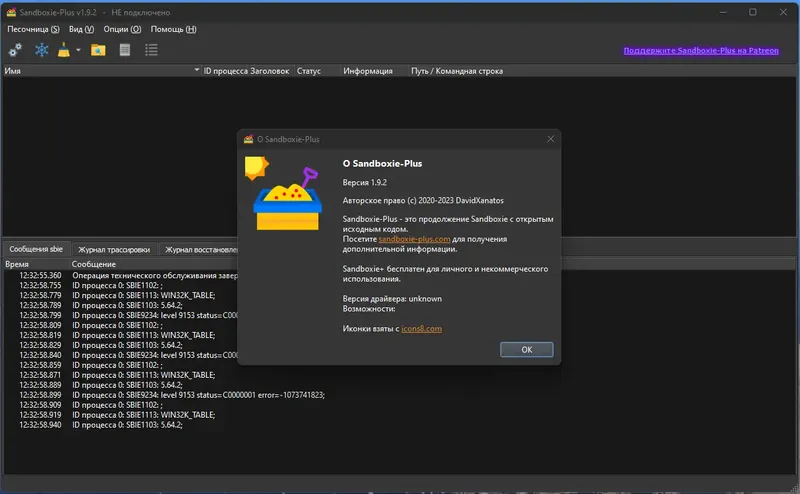Image resolution: width=800 pixels, height=494 pixels.
Task: Click the Имя column header sort arrow
Action: coord(196,70)
